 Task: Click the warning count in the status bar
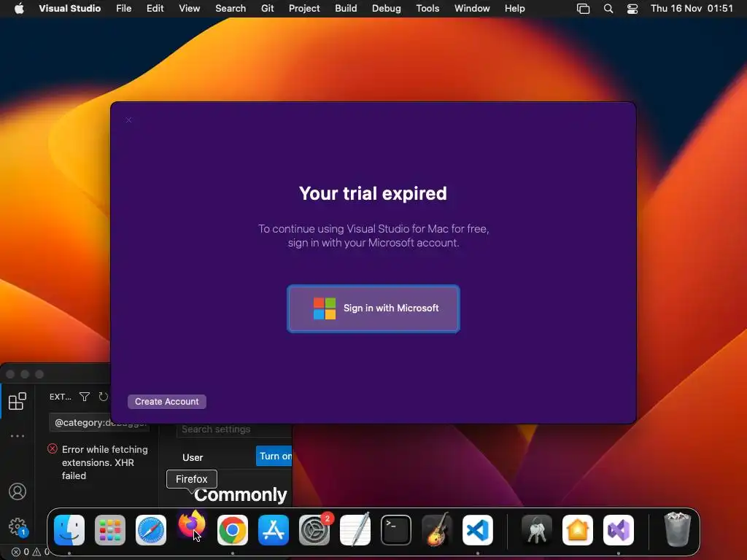[x=40, y=552]
